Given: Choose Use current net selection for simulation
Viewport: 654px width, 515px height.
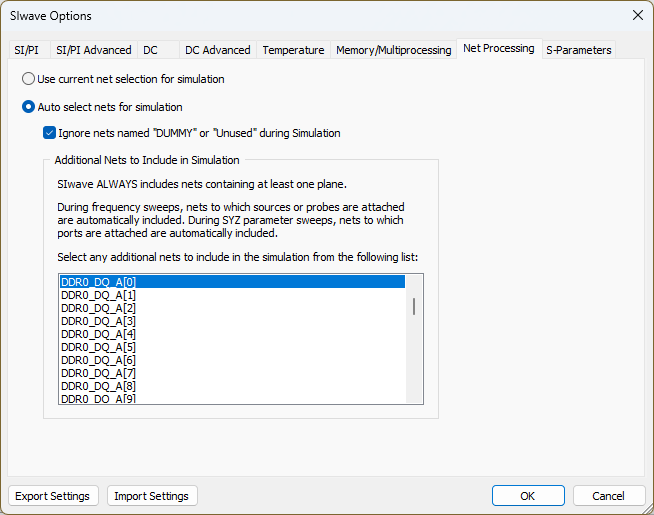Looking at the screenshot, I should (123, 79).
